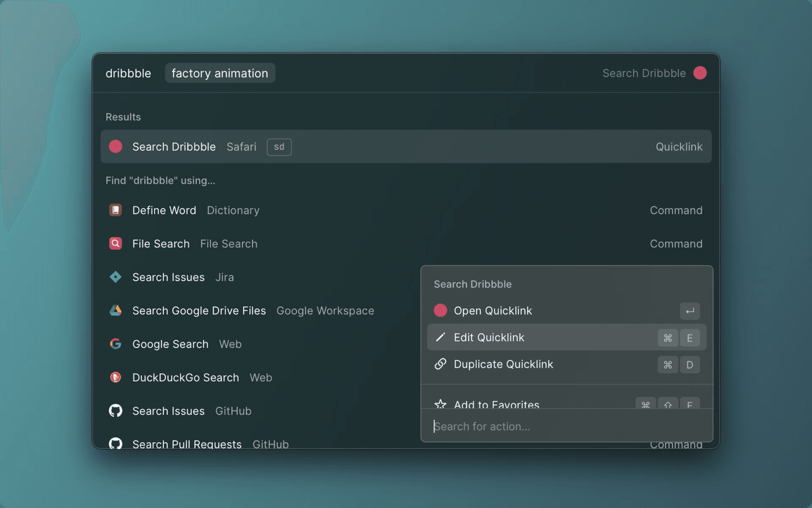The image size is (812, 508).
Task: Select Duplicate Quicklink in the action menu
Action: (x=503, y=364)
